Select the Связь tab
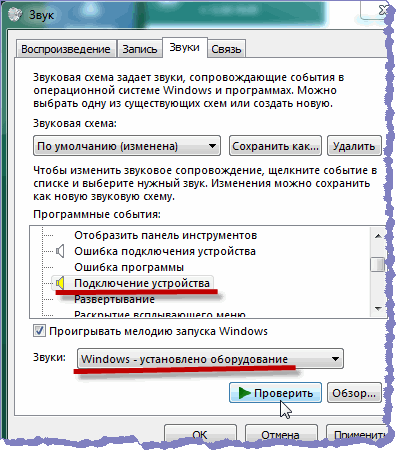This screenshot has width=400, height=454. pos(226,49)
